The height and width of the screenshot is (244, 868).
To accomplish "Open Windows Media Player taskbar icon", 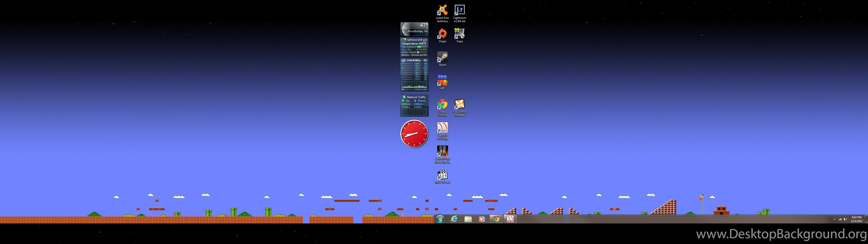I will click(482, 219).
